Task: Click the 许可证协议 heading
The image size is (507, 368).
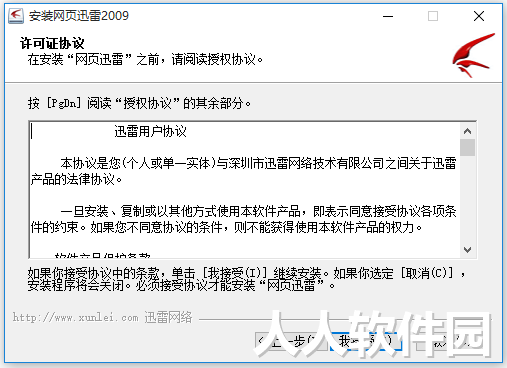Action: [x=52, y=43]
